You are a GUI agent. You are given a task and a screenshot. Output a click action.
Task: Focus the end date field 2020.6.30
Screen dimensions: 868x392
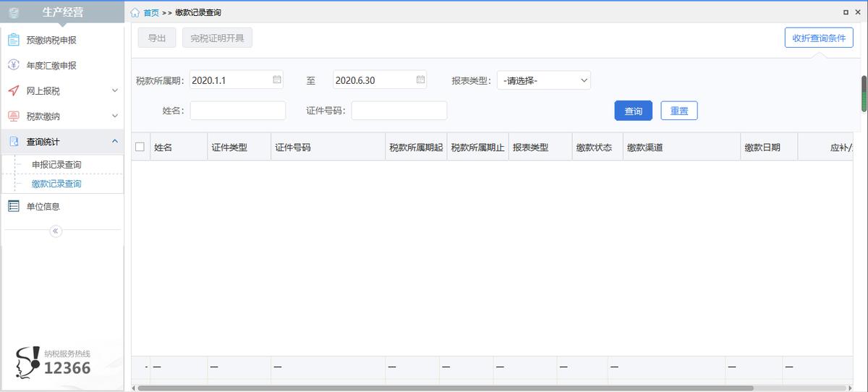(380, 80)
